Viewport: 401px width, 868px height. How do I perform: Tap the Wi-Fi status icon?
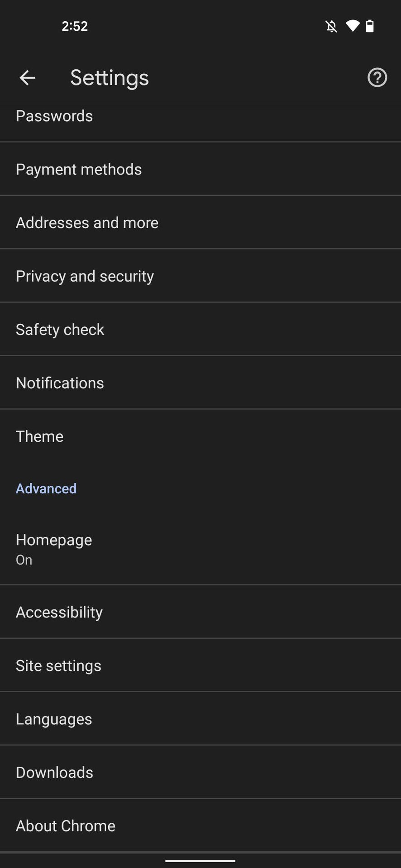352,26
